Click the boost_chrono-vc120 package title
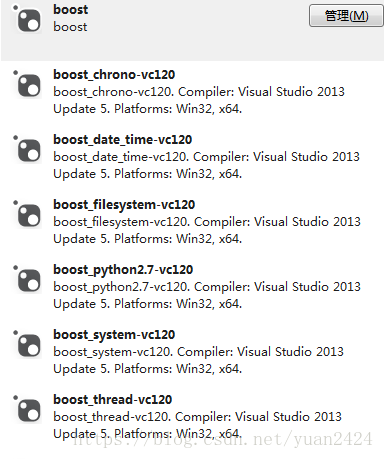This screenshot has height=459, width=384. point(114,75)
